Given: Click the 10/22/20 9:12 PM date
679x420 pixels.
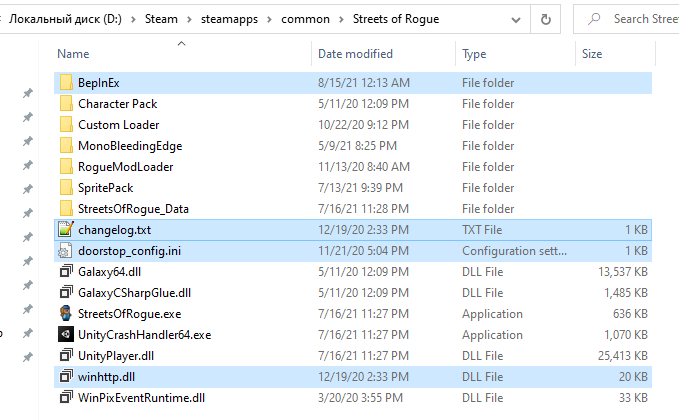Looking at the screenshot, I should (363, 125).
